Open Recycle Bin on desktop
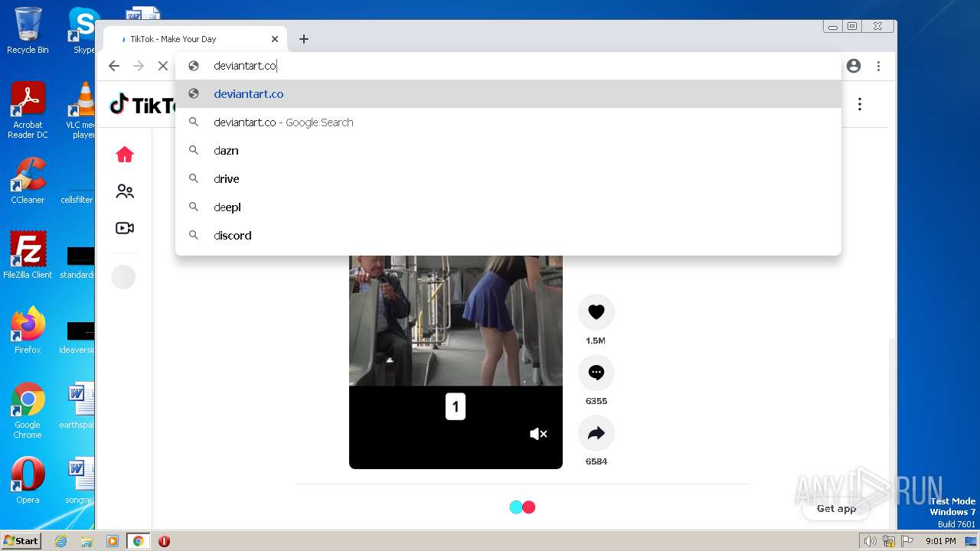The height and width of the screenshot is (551, 980). click(x=28, y=31)
